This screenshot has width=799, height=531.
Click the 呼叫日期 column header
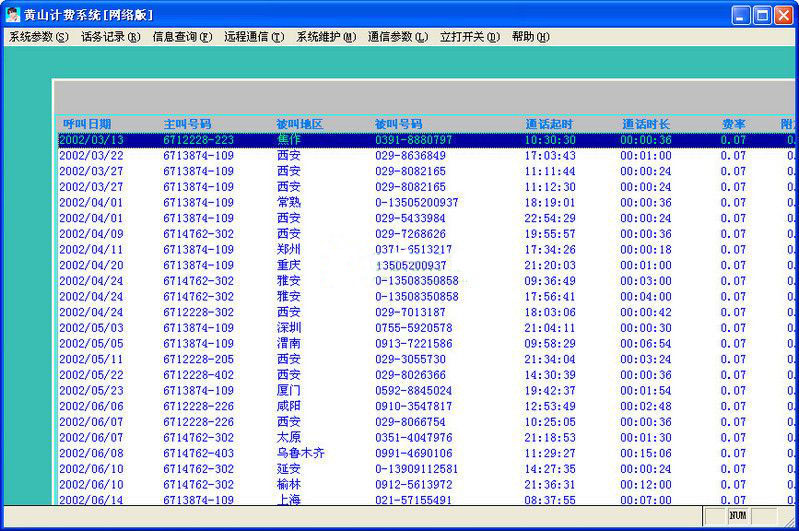[x=87, y=124]
